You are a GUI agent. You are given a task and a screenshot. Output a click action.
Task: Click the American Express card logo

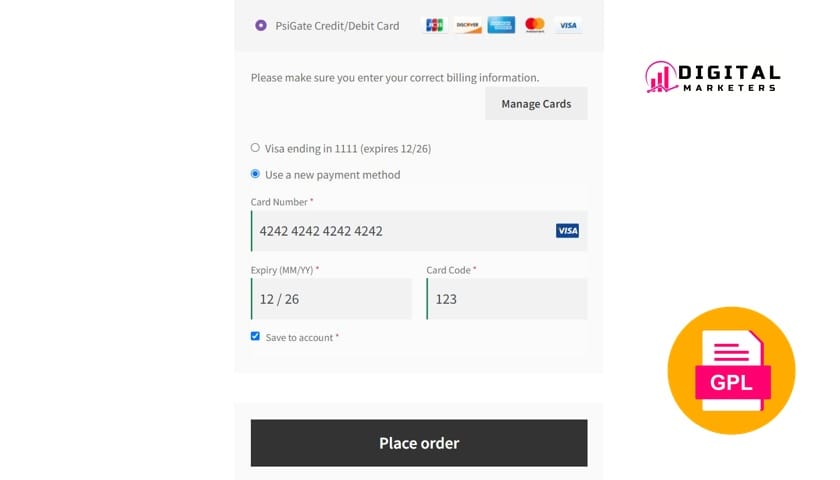(x=501, y=25)
